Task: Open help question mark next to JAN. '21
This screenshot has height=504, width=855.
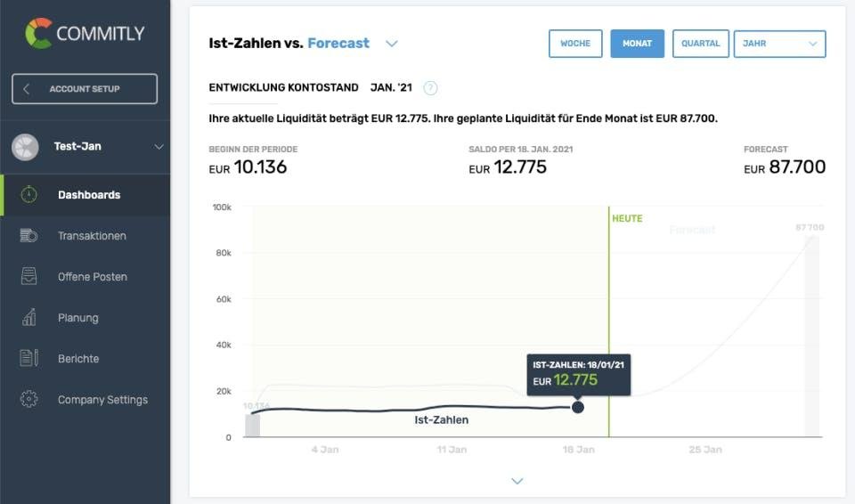Action: coord(431,87)
